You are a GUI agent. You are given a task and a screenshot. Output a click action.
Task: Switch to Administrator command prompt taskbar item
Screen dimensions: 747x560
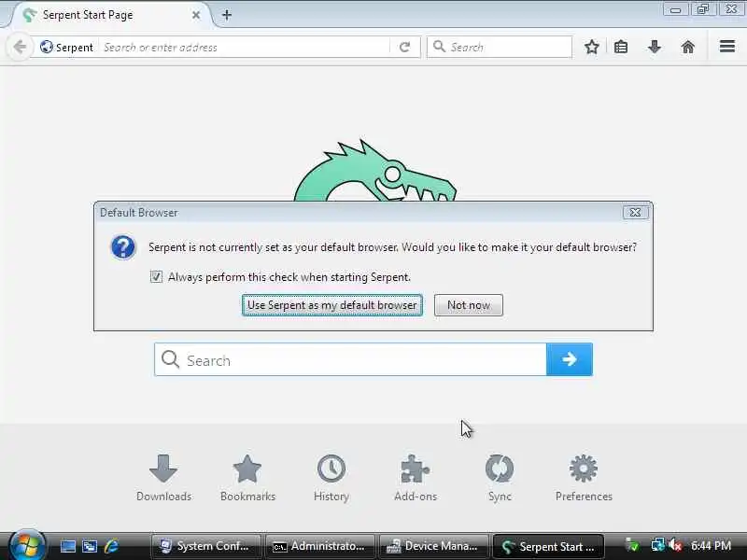click(x=319, y=546)
